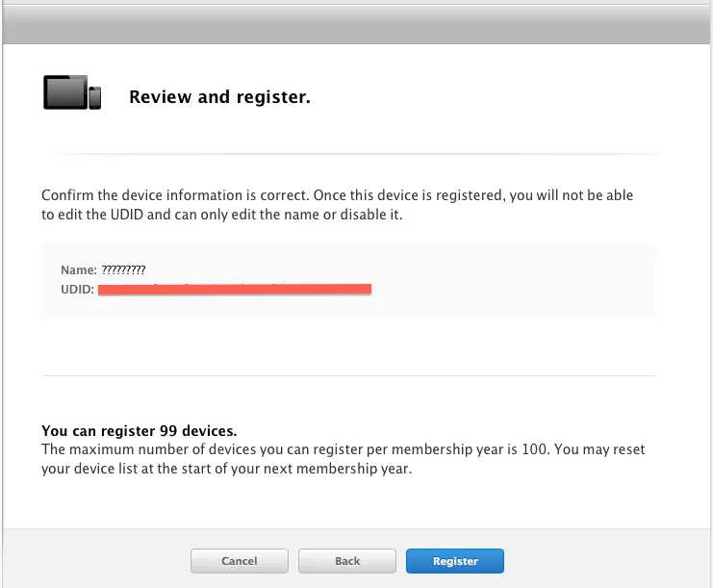Image resolution: width=713 pixels, height=588 pixels.
Task: Click the 'maximum number of devices' paragraph
Action: click(x=343, y=459)
